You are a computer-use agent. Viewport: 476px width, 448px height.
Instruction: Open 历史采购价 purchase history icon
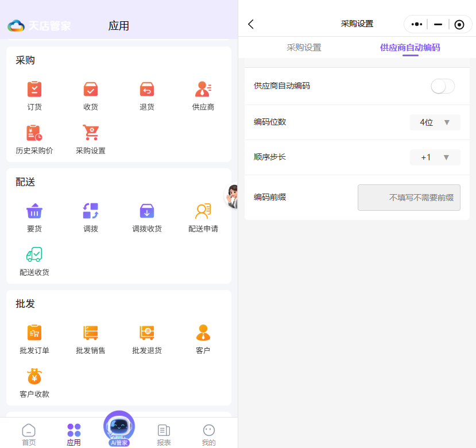coord(34,133)
